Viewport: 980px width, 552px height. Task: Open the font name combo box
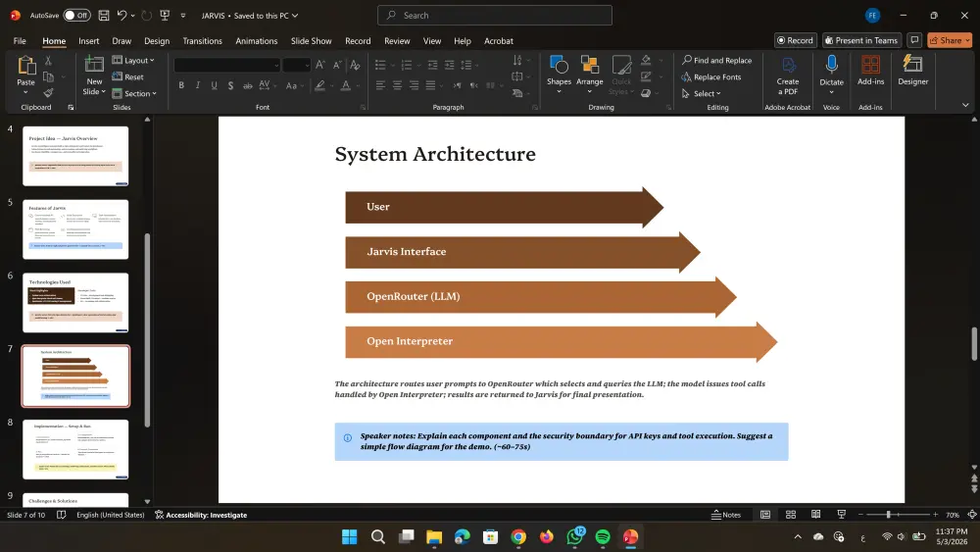[x=227, y=65]
